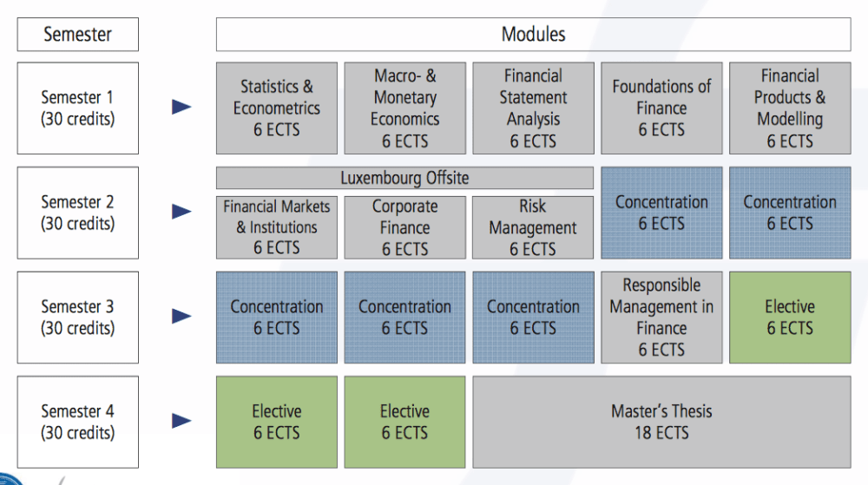Click the Macro- & Monetary Economics module
868x485 pixels.
(x=404, y=108)
